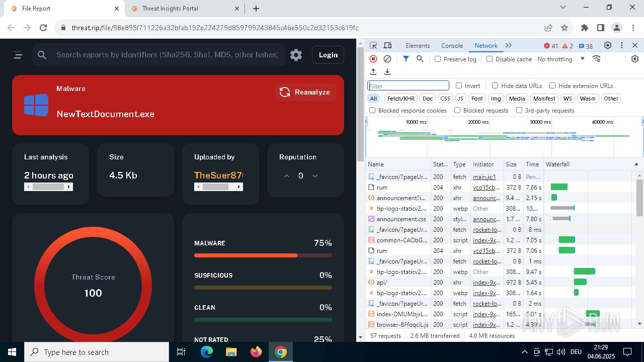
Task: Open Microsoft Edge from the taskbar
Action: (x=207, y=352)
